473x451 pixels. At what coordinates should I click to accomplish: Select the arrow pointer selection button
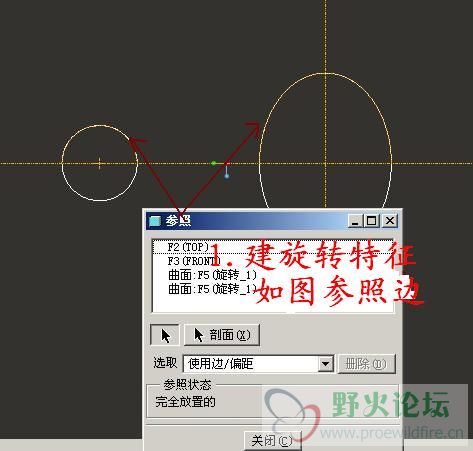(165, 335)
